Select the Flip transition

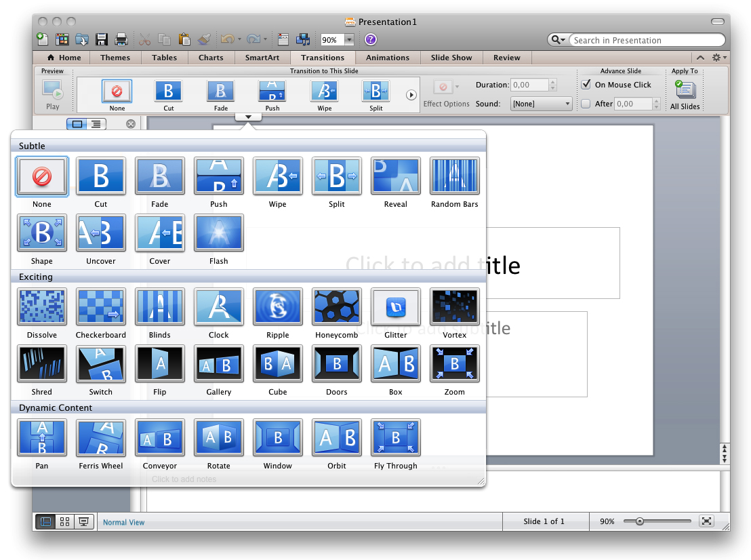tap(159, 363)
